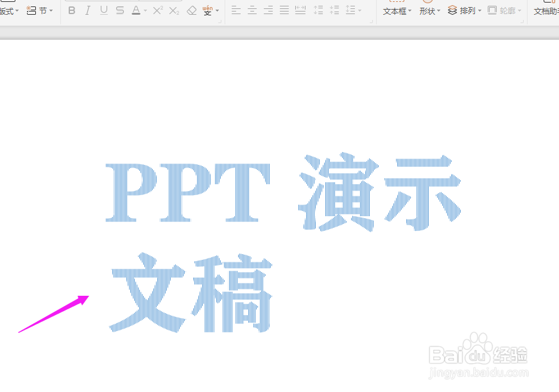
Task: Apply italic formatting
Action: pos(87,10)
